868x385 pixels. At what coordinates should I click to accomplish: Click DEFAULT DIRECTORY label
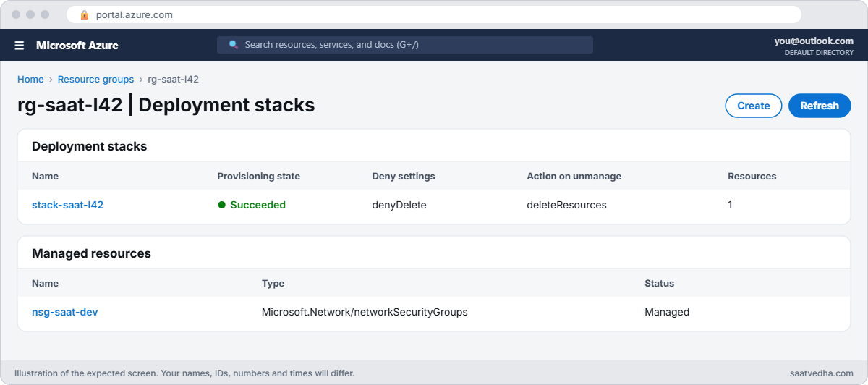point(819,53)
